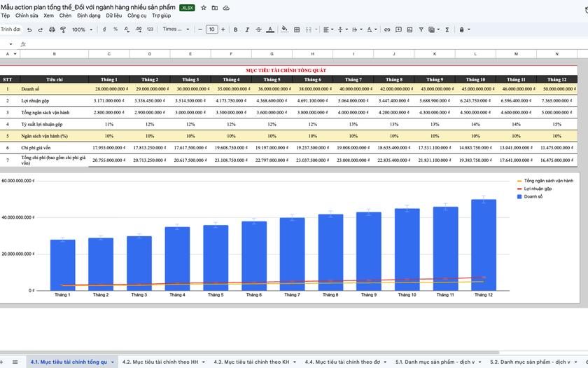
Task: Click the font size field
Action: pyautogui.click(x=211, y=29)
